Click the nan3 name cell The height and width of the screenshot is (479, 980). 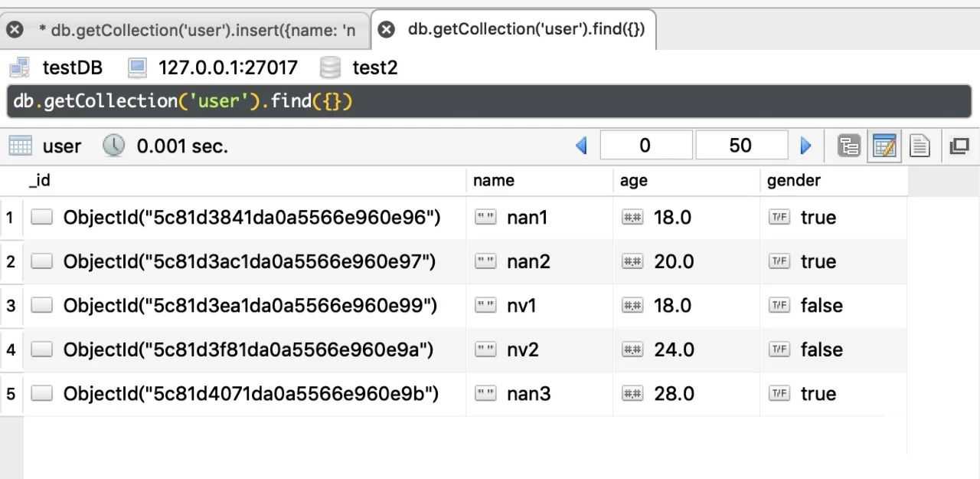(x=528, y=394)
